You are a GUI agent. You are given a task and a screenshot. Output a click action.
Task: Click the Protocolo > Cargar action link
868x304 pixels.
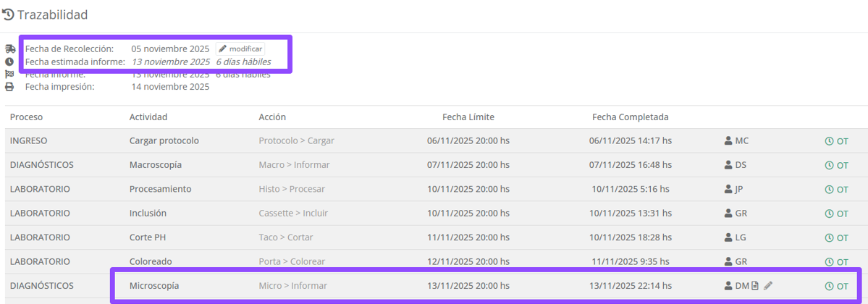click(296, 140)
